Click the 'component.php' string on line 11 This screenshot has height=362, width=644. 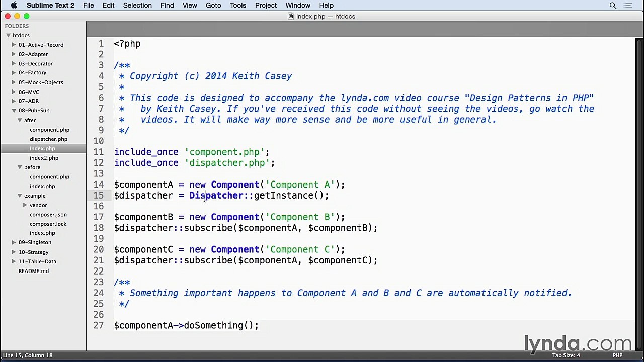224,152
